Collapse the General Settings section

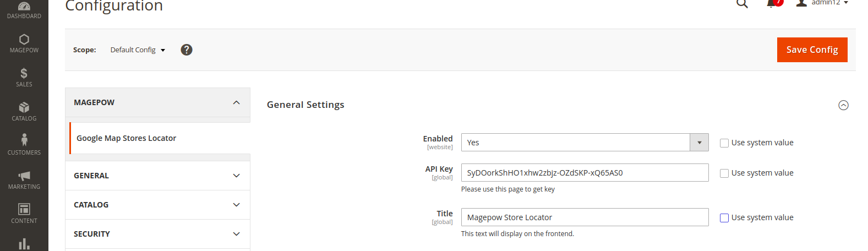point(843,105)
